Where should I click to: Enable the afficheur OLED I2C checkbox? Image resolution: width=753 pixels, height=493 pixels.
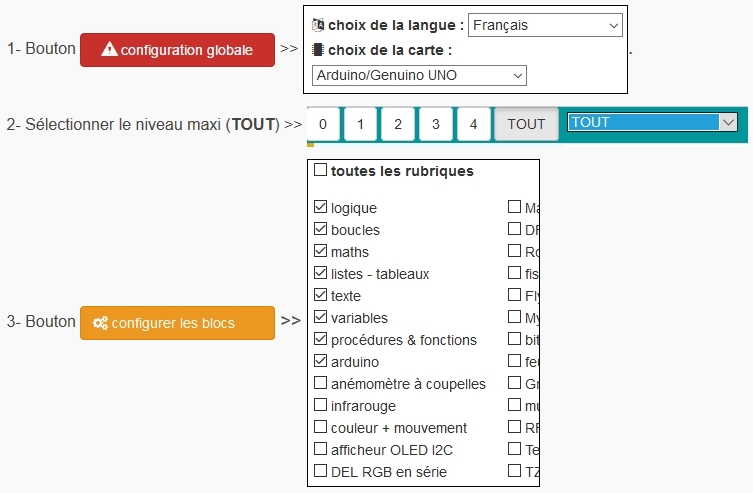tap(320, 449)
